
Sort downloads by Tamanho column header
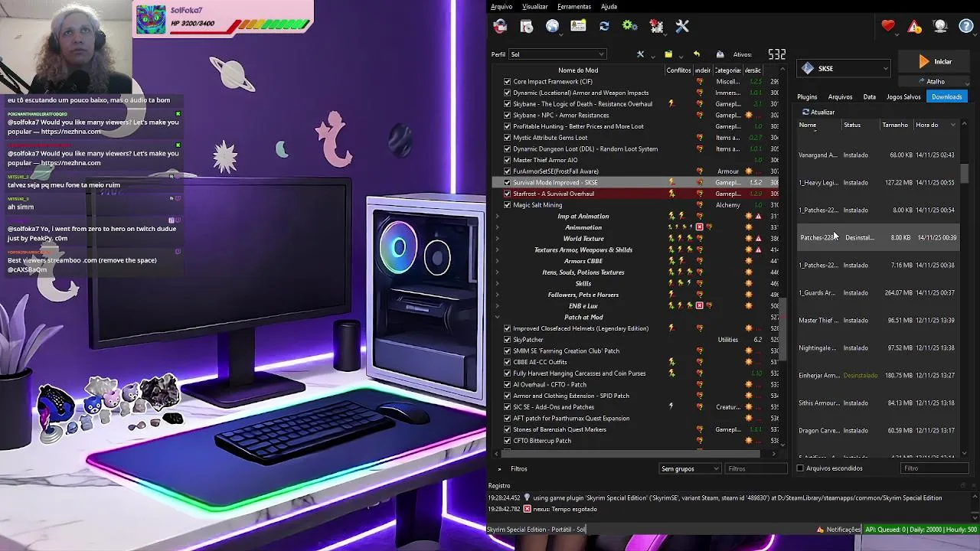[894, 125]
